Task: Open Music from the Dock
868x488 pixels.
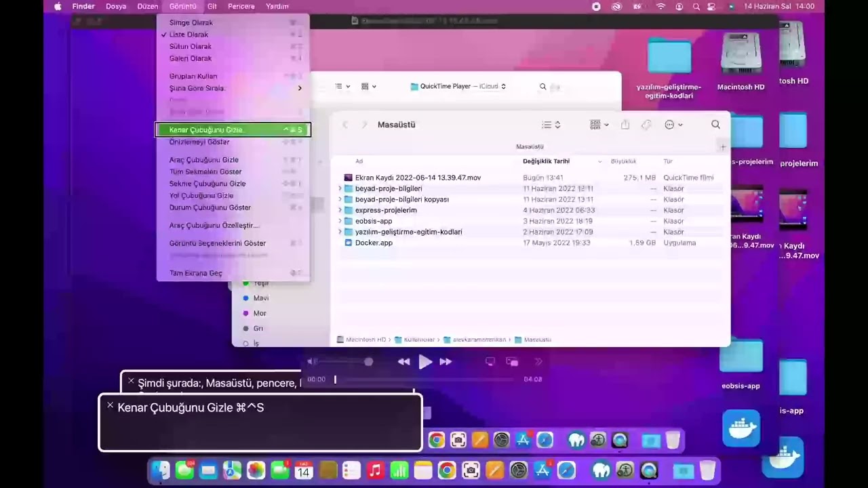Action: tap(375, 470)
